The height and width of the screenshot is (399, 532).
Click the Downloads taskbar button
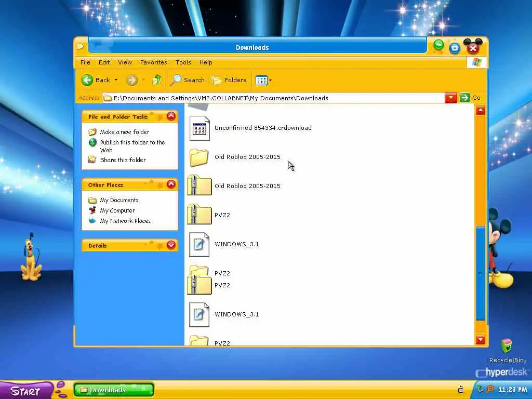point(114,390)
